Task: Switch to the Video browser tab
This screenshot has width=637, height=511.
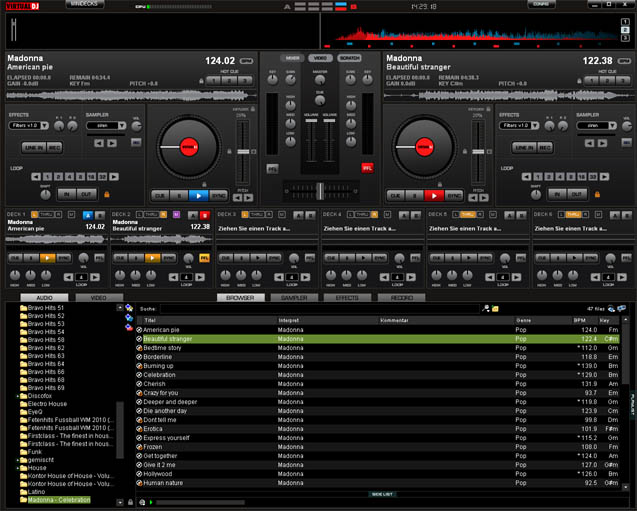Action: click(x=99, y=298)
